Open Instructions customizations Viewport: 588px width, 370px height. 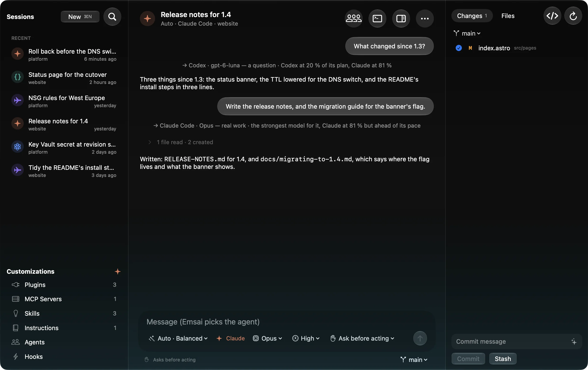tap(64, 328)
